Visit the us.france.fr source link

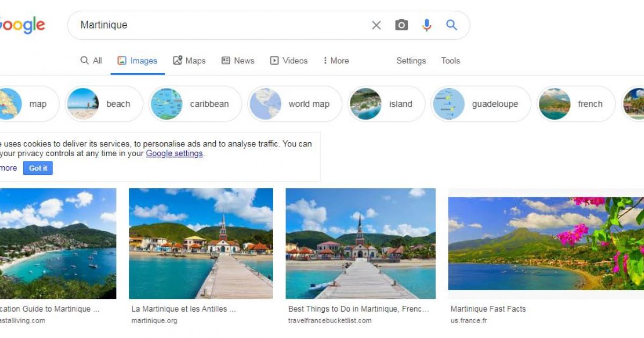coord(469,321)
